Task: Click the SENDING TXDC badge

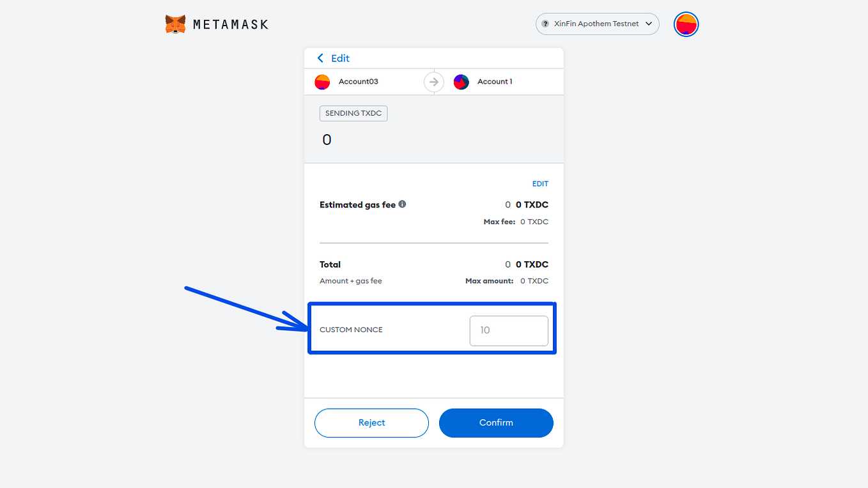Action: (353, 113)
